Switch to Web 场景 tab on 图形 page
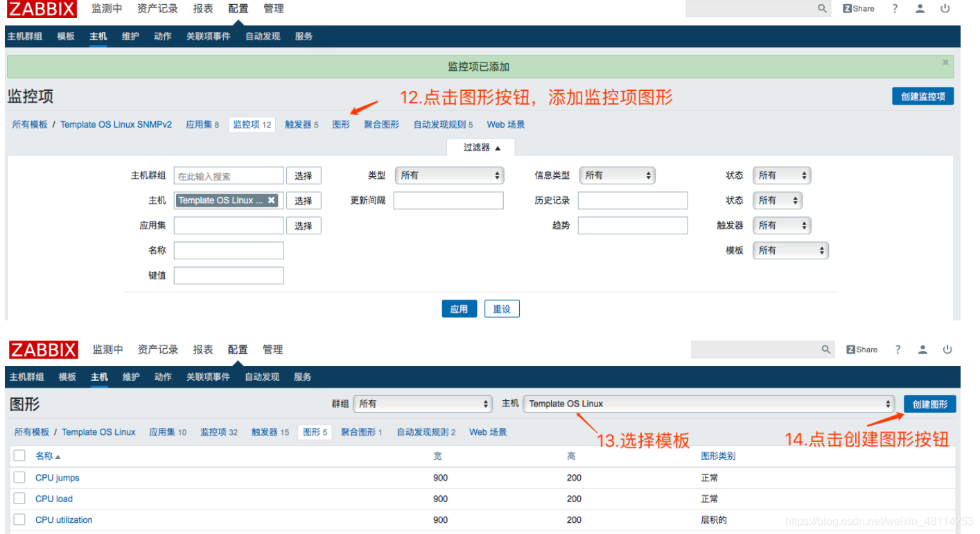 (488, 432)
